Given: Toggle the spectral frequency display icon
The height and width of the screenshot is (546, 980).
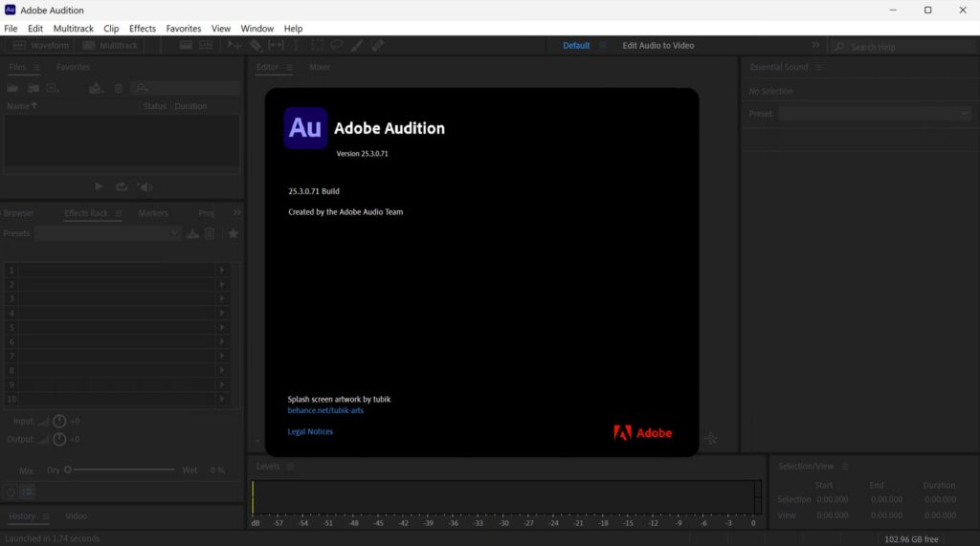Looking at the screenshot, I should [186, 45].
